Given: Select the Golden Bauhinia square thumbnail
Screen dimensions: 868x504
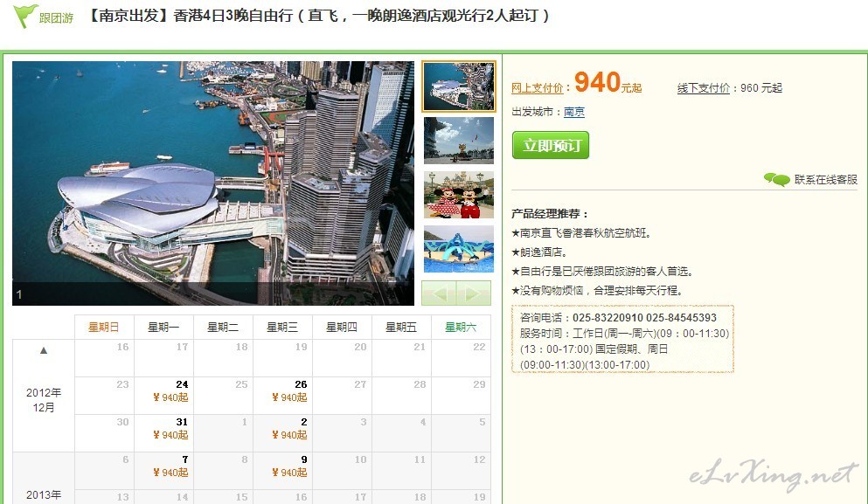Looking at the screenshot, I should (459, 141).
